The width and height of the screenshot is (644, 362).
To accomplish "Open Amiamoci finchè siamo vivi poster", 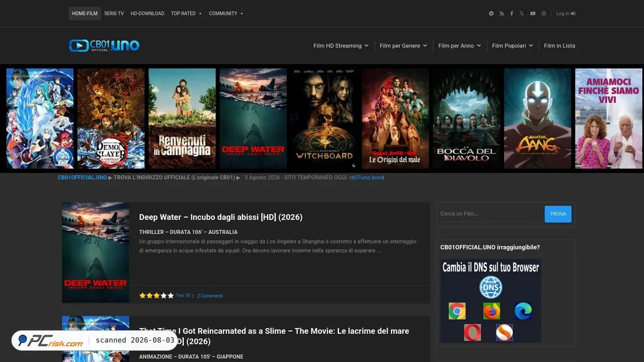I will (x=609, y=118).
